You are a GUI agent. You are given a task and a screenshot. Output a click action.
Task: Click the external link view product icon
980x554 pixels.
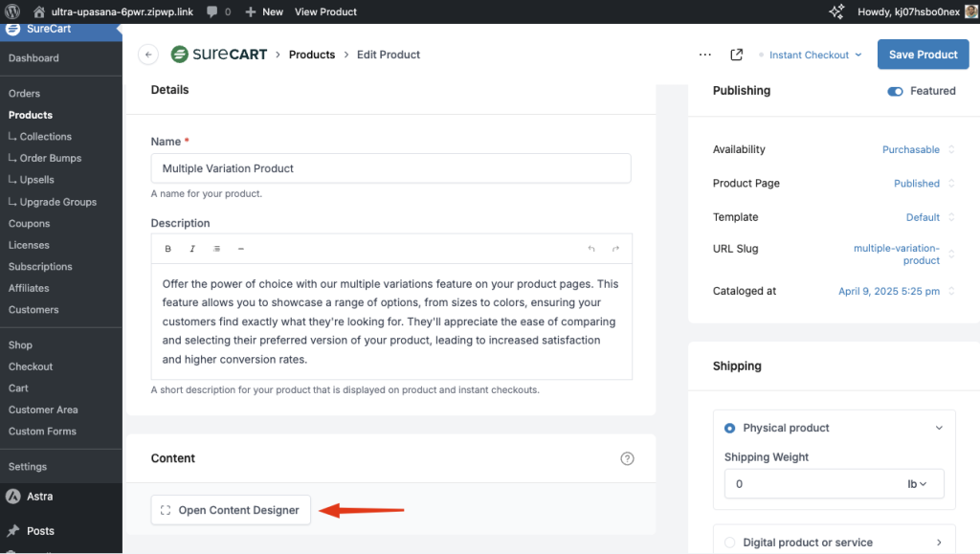pyautogui.click(x=736, y=55)
